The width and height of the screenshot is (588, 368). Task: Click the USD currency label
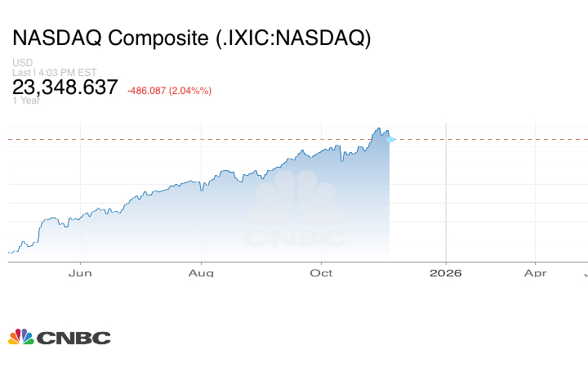click(22, 63)
